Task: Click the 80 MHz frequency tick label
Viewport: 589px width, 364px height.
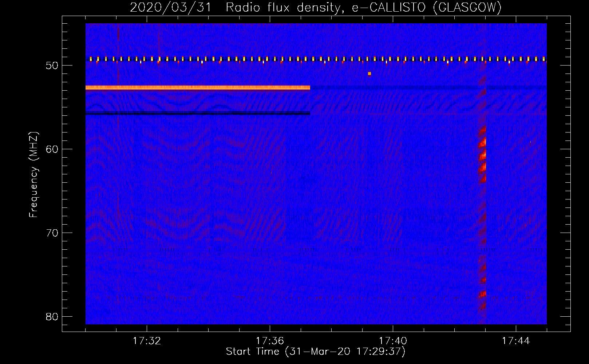Action: point(52,317)
